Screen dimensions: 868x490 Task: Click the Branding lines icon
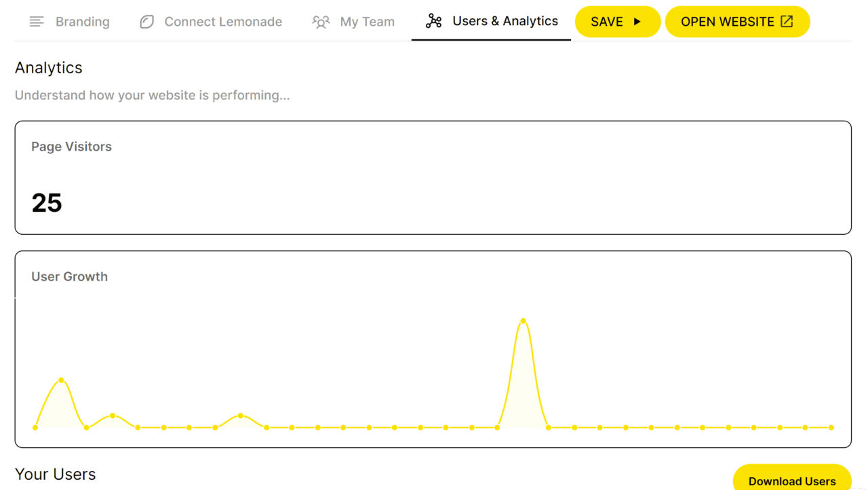tap(37, 22)
